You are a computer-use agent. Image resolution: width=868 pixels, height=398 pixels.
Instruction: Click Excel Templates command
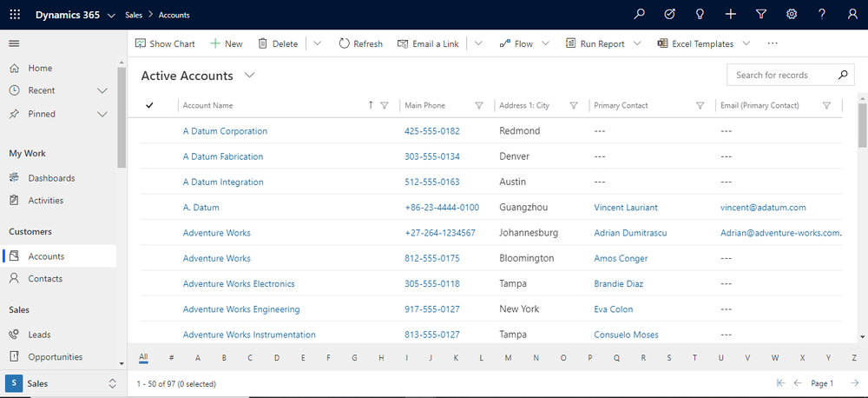pos(696,43)
